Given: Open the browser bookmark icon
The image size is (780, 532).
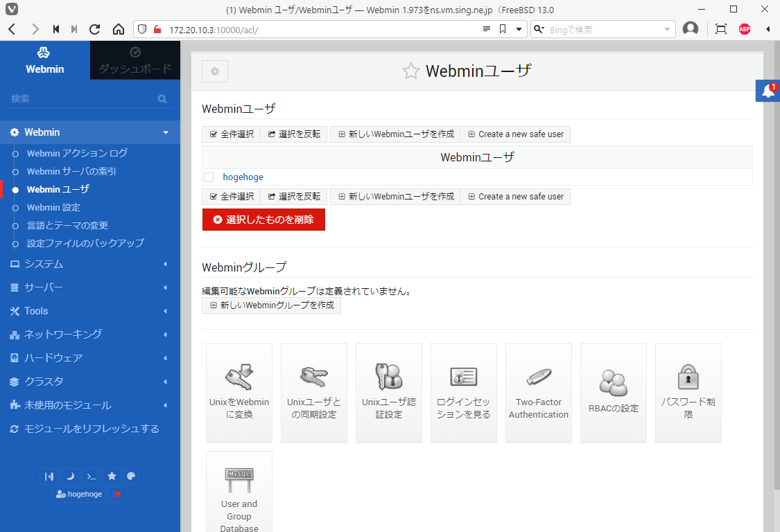Looking at the screenshot, I should (x=503, y=29).
